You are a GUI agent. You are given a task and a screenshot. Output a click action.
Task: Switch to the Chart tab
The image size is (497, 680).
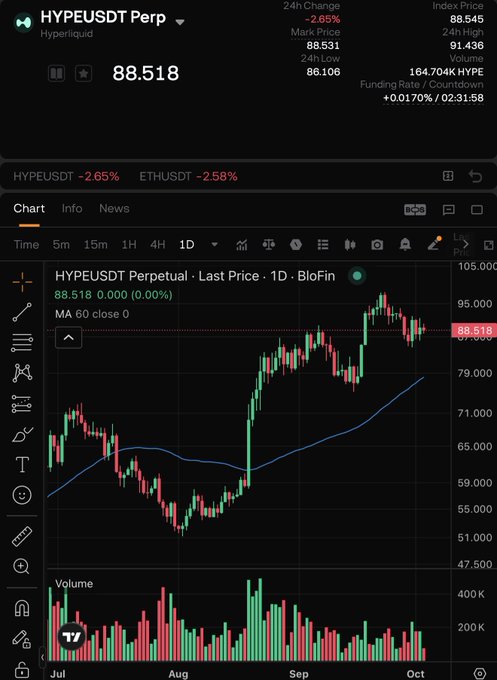coord(29,209)
